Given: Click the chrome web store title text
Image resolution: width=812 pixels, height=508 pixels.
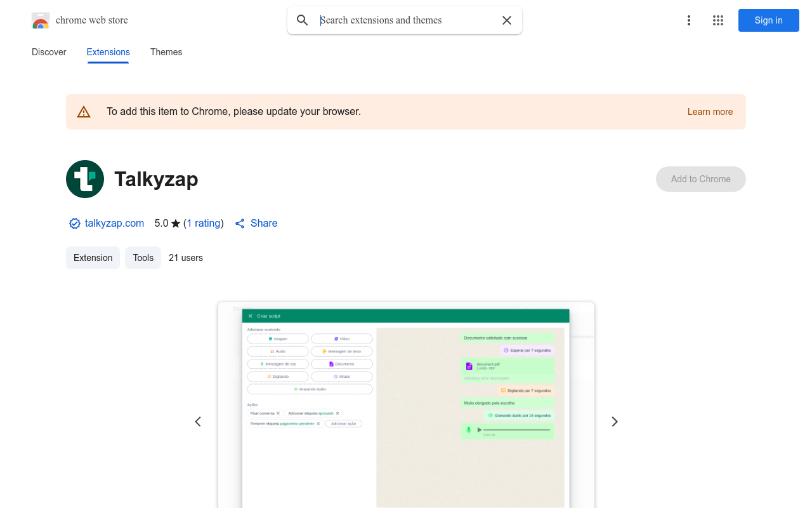Looking at the screenshot, I should [92, 20].
